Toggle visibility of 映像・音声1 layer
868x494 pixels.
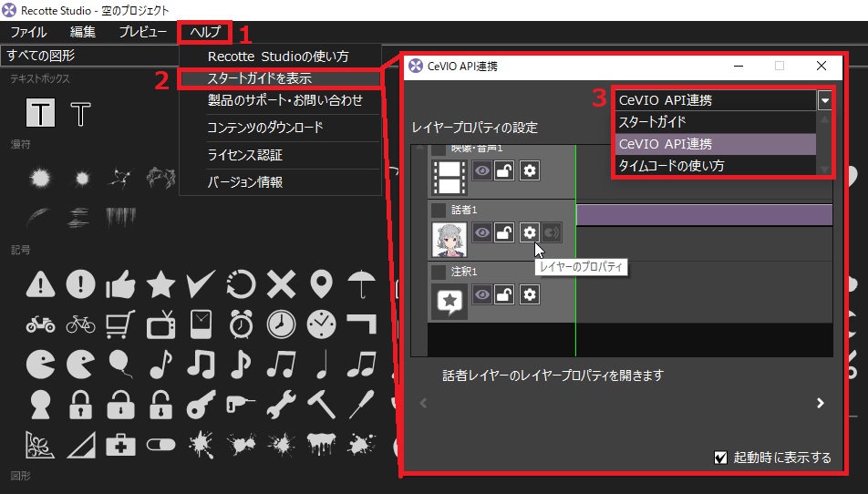[x=482, y=170]
